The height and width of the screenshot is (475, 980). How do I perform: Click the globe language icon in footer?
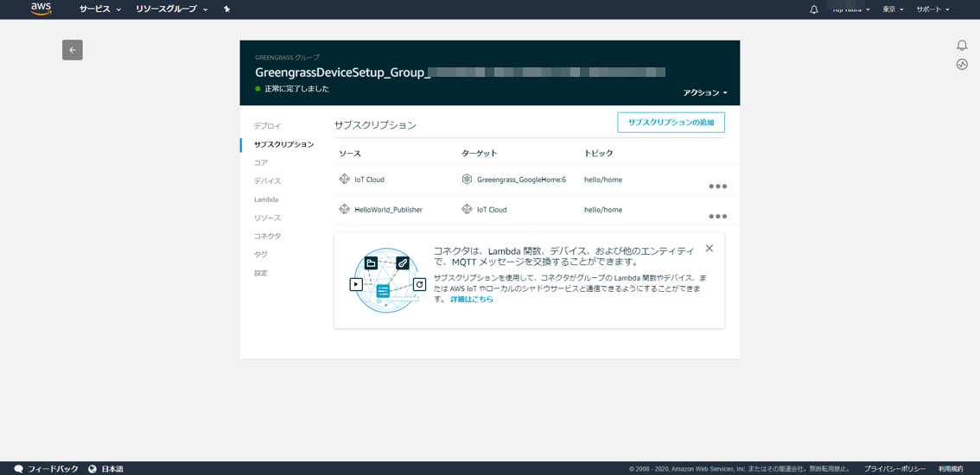pos(93,469)
